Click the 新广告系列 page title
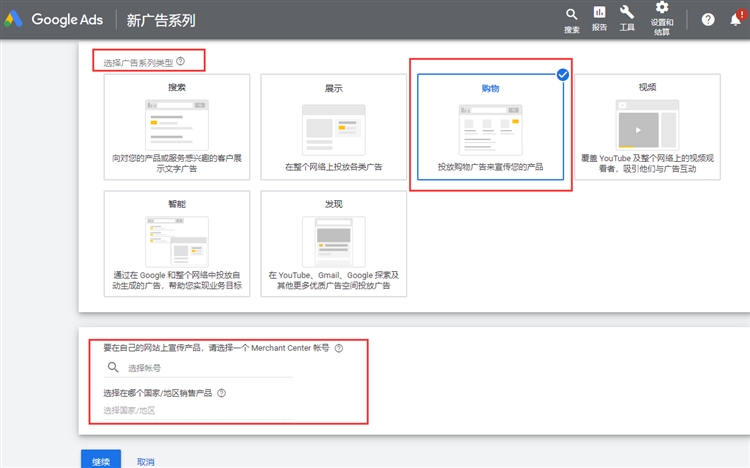750x468 pixels. [x=161, y=20]
